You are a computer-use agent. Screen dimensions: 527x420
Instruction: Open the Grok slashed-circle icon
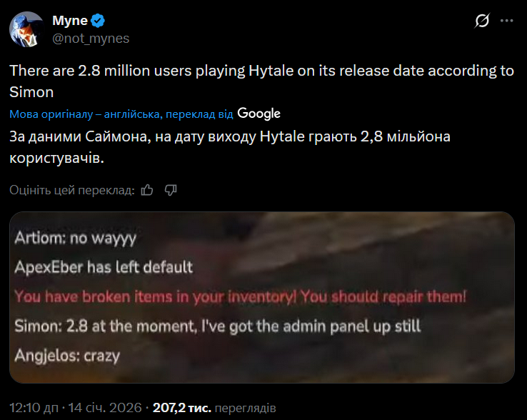click(482, 21)
